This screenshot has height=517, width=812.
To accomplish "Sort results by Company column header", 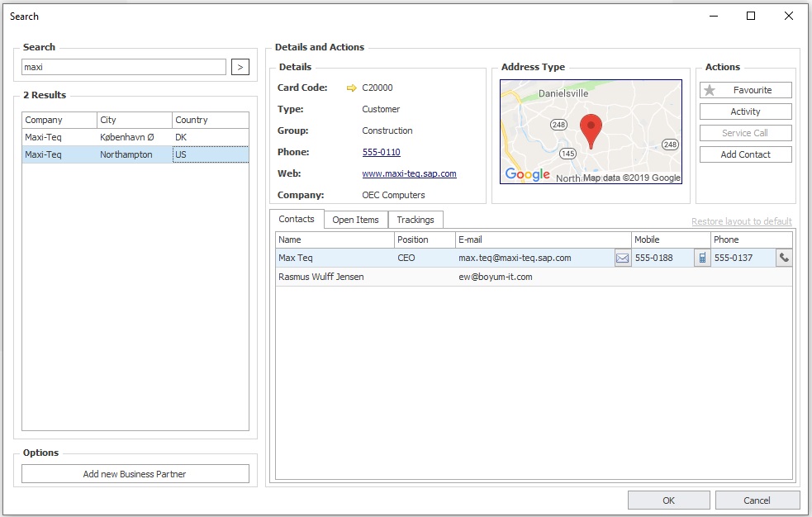I will point(59,120).
